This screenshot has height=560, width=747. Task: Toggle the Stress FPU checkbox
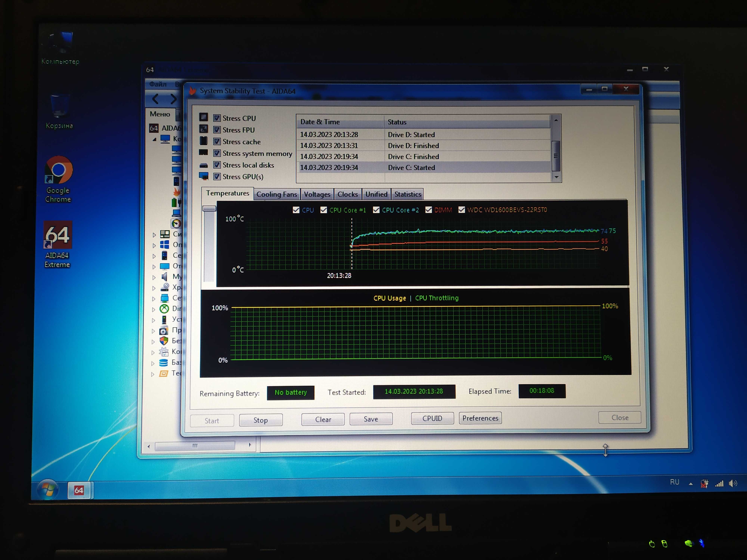(217, 130)
